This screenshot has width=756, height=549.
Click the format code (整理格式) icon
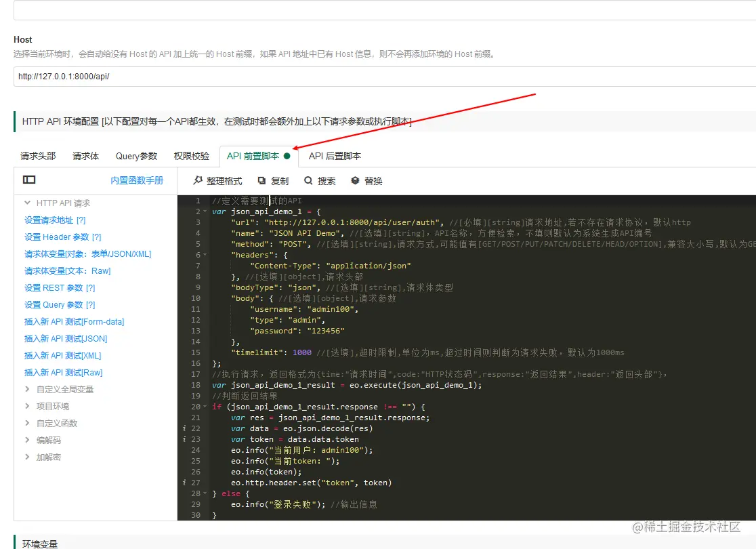[198, 180]
